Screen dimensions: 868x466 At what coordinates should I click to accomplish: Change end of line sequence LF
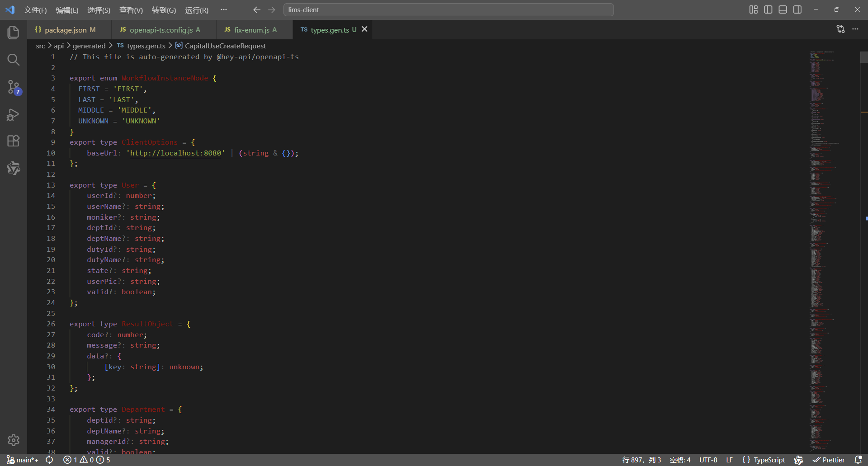(730, 460)
